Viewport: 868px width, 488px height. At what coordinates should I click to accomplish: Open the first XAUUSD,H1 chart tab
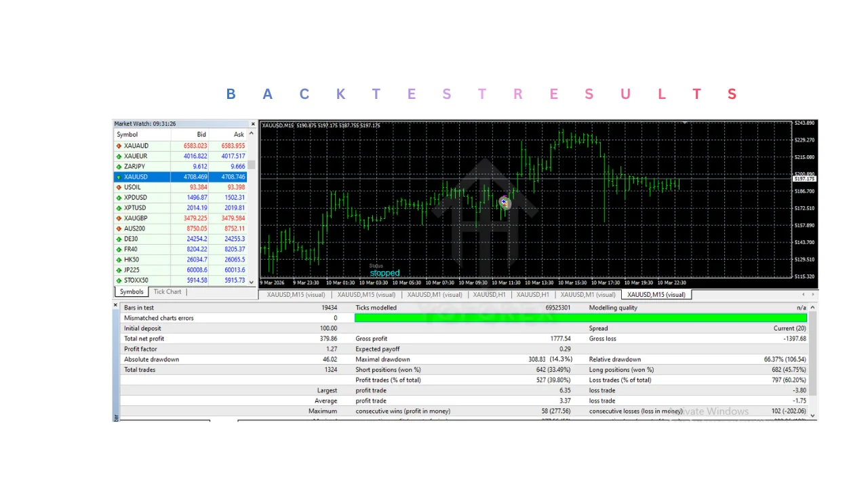[x=489, y=295]
